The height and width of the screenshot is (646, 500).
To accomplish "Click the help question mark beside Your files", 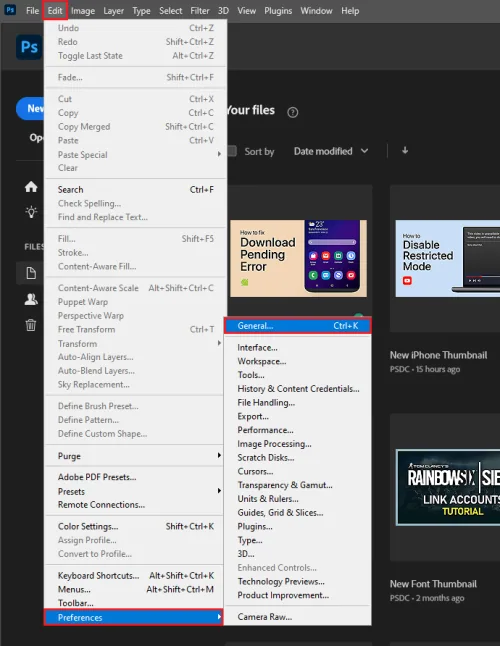I will (x=292, y=112).
